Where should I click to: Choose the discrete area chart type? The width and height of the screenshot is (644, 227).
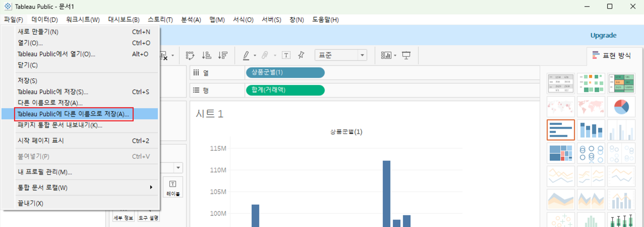[x=591, y=200]
